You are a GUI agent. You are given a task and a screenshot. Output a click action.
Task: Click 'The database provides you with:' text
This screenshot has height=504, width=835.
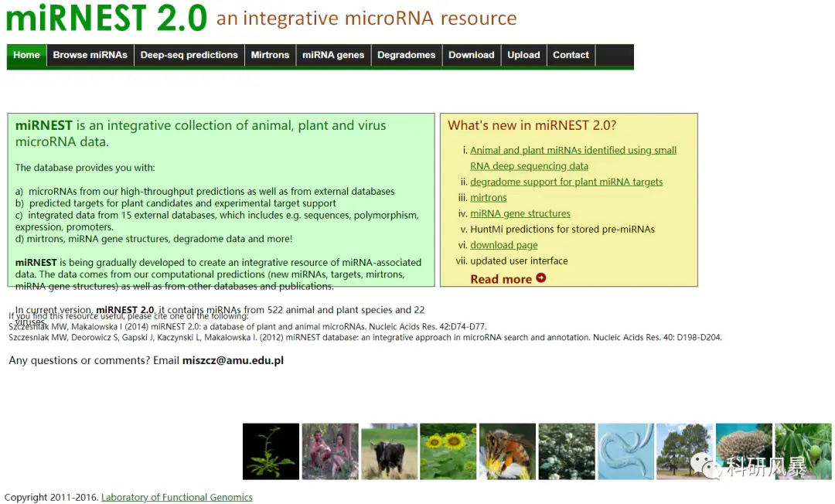tap(85, 168)
